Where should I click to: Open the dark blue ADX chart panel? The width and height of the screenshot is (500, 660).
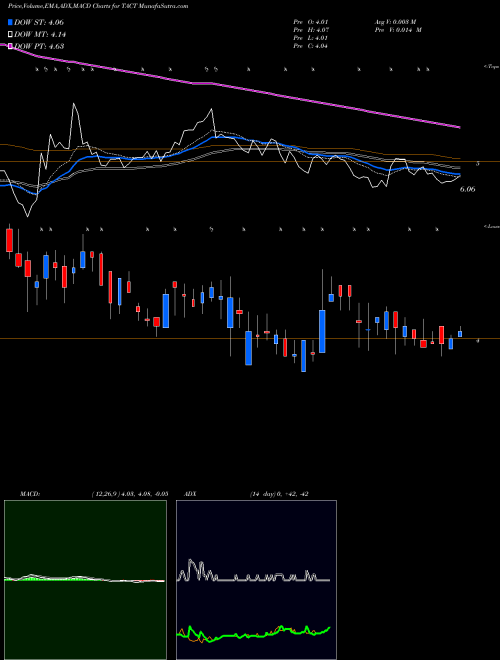click(x=256, y=580)
